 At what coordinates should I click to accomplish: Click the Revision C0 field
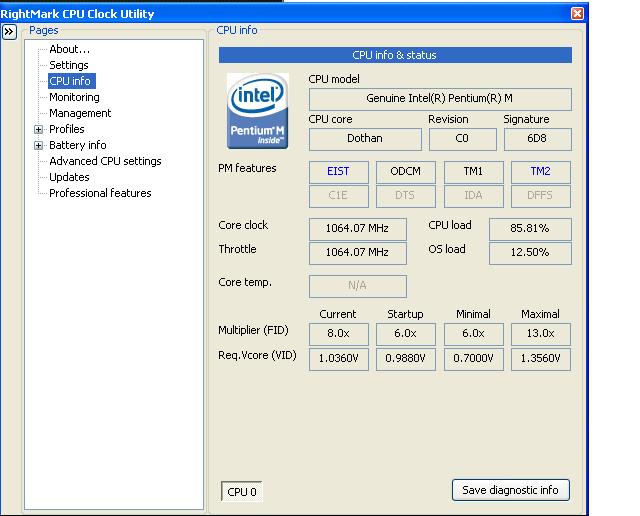click(462, 139)
